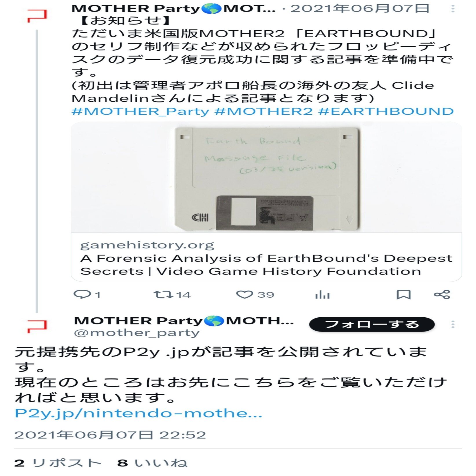View the 8 いいね likes list
Image resolution: width=476 pixels, height=476 pixels.
click(152, 463)
